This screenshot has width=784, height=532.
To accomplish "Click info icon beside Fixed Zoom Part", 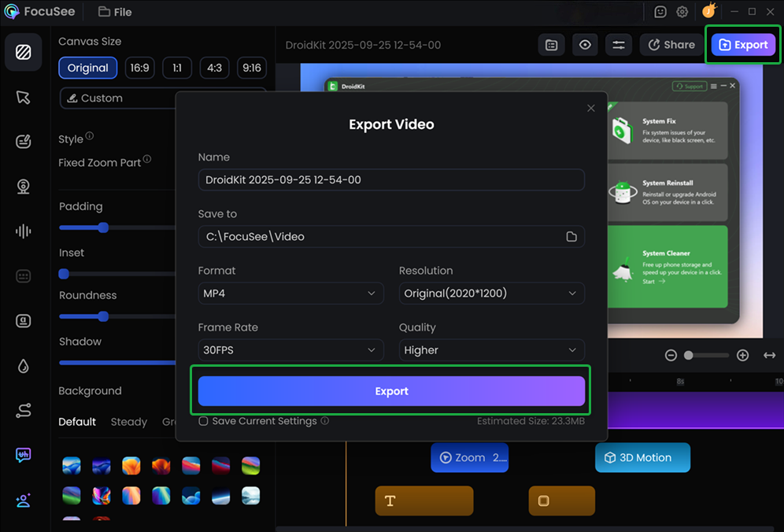I will 147,159.
